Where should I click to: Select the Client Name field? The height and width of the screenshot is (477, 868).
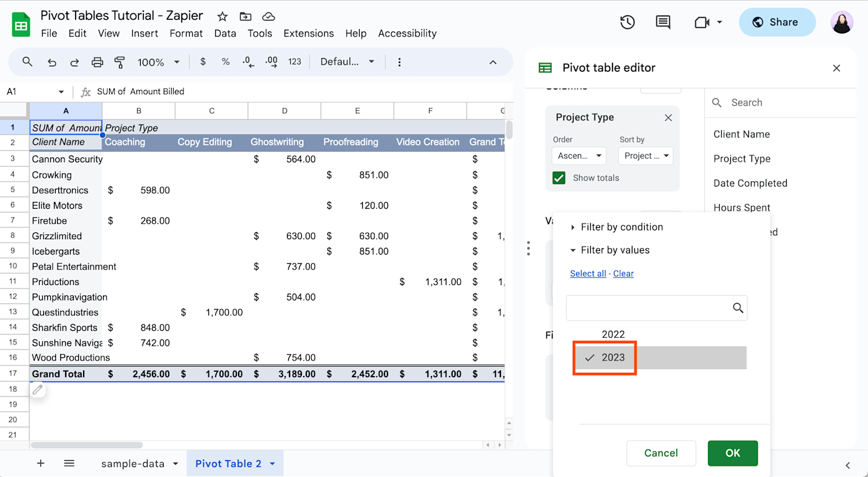[742, 134]
